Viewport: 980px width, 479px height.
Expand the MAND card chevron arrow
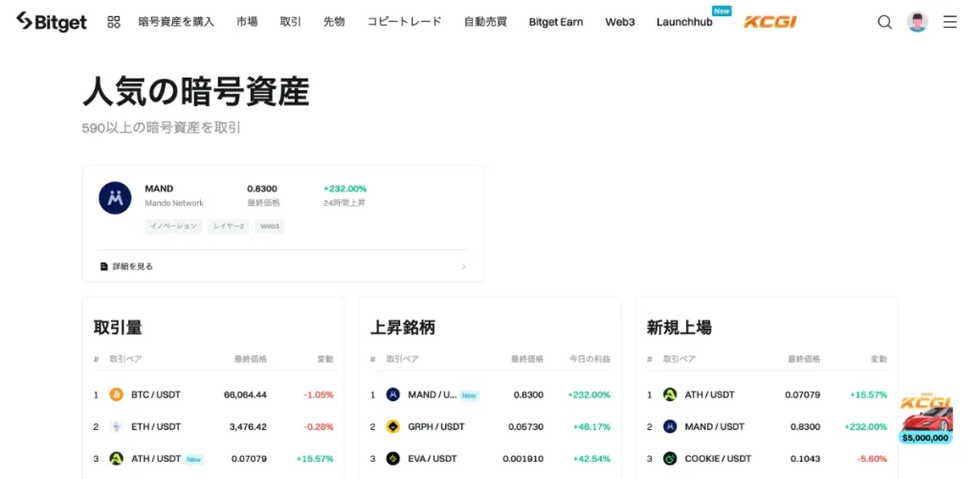click(x=464, y=266)
